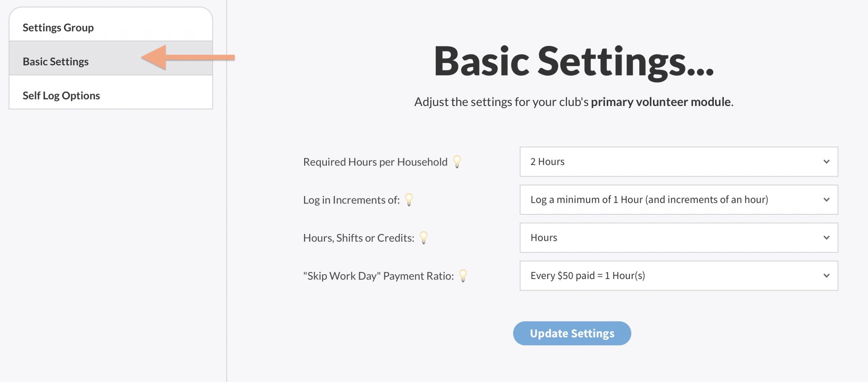Click the "Required Hours per Household" label
Viewport: 868px width, 382px height.
(x=375, y=162)
